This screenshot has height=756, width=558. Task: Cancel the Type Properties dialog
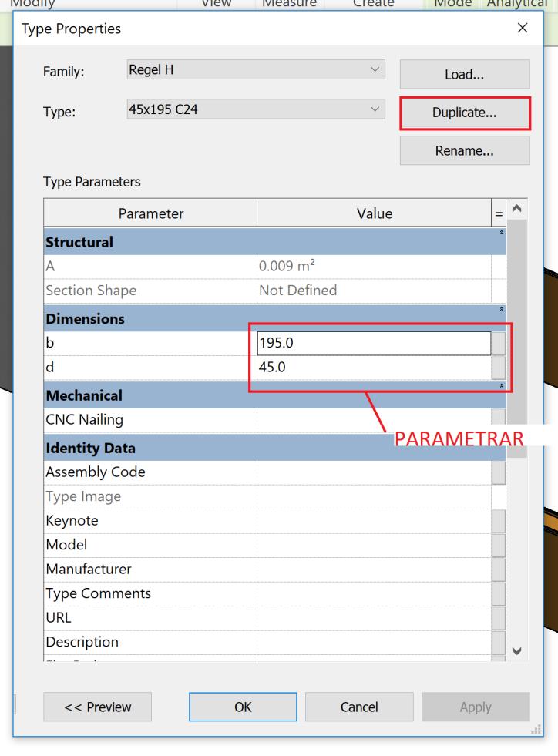[x=359, y=707]
